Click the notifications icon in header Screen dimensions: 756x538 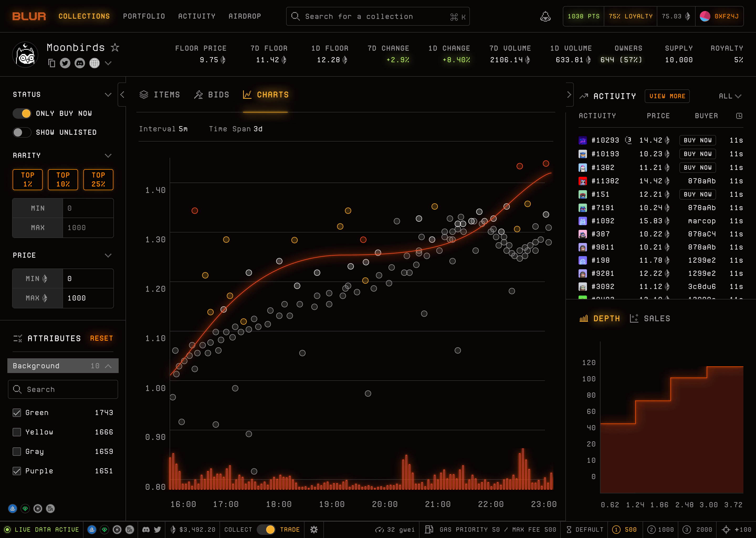pyautogui.click(x=545, y=16)
